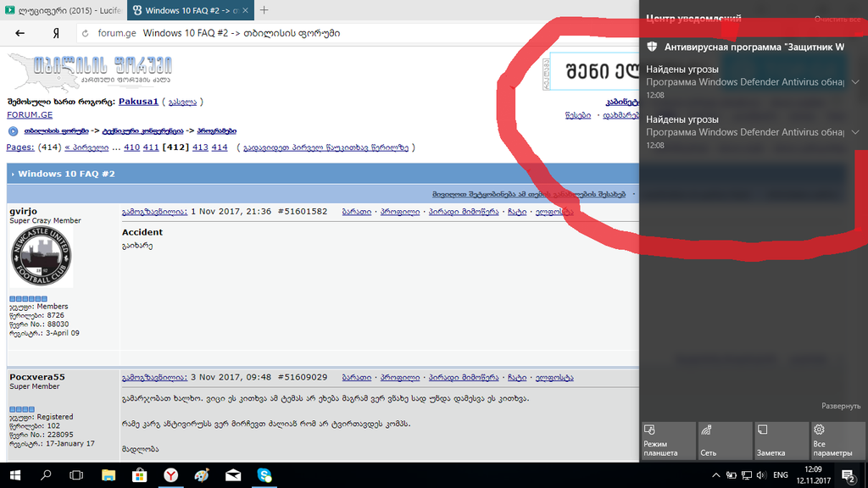The height and width of the screenshot is (488, 868).
Task: Open Все параметры settings tile
Action: pyautogui.click(x=837, y=441)
